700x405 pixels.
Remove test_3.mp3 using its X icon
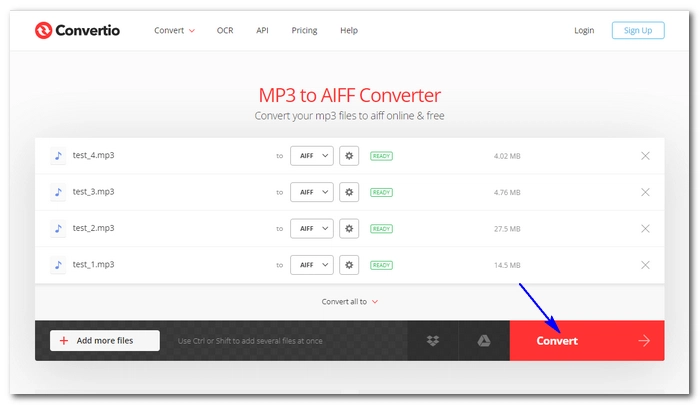click(645, 192)
